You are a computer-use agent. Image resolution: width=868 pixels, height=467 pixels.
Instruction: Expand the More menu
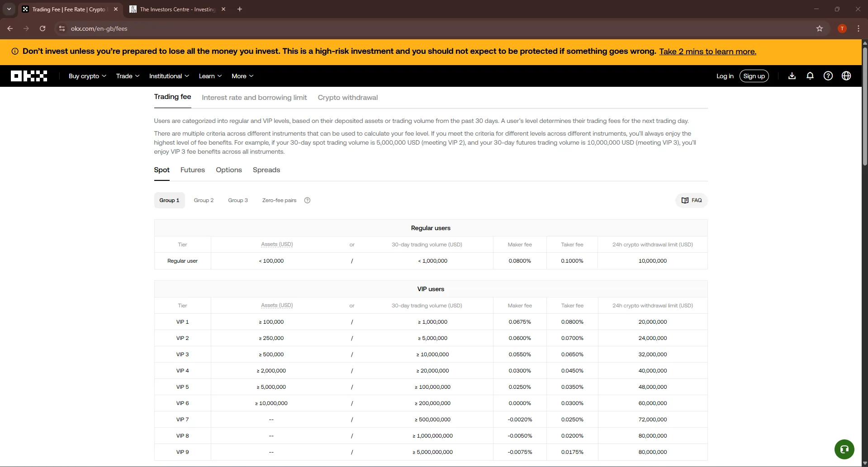(242, 76)
